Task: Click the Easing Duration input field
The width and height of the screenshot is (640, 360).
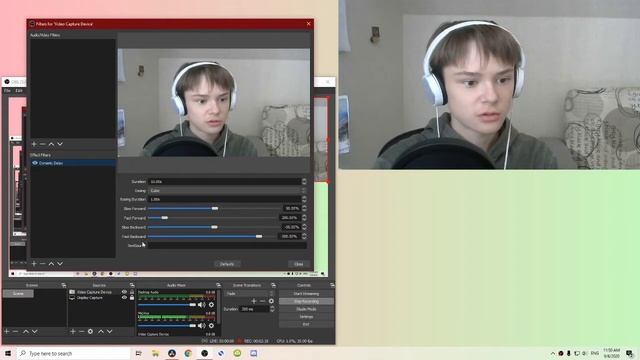Action: [224, 199]
